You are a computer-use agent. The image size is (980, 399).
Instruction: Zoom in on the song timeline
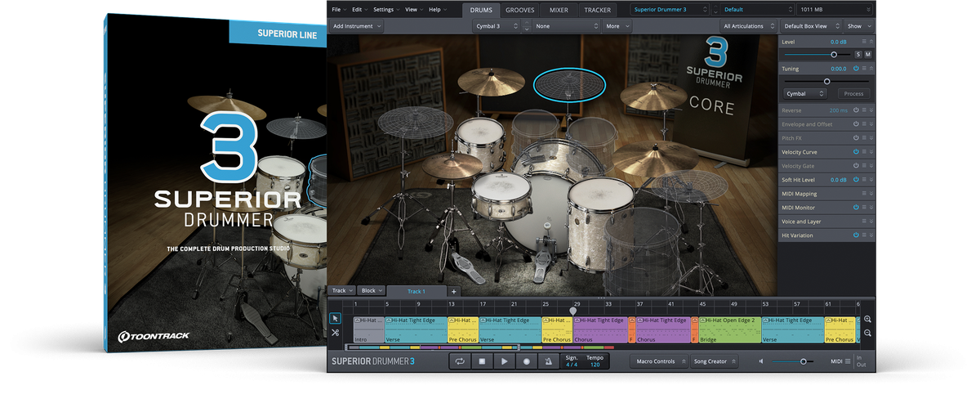click(867, 320)
